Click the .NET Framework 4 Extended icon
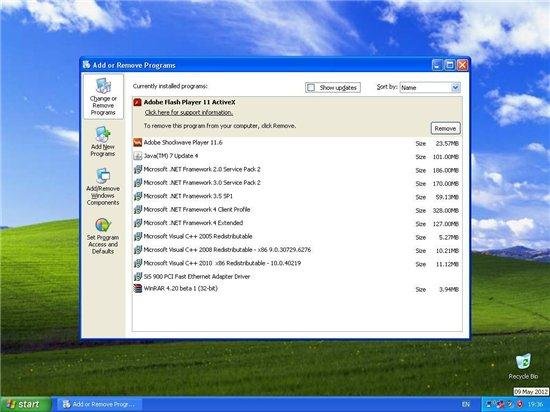 click(x=138, y=223)
